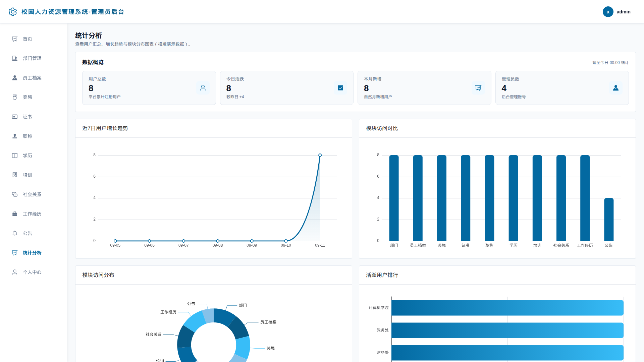Viewport: 644px width, 362px height.
Task: Click the 统计分析 chart icon
Action: click(x=15, y=253)
